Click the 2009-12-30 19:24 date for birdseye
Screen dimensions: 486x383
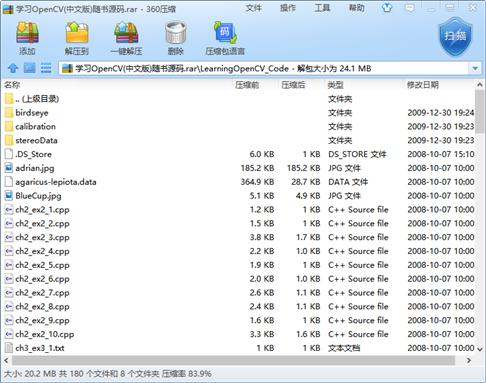click(441, 113)
